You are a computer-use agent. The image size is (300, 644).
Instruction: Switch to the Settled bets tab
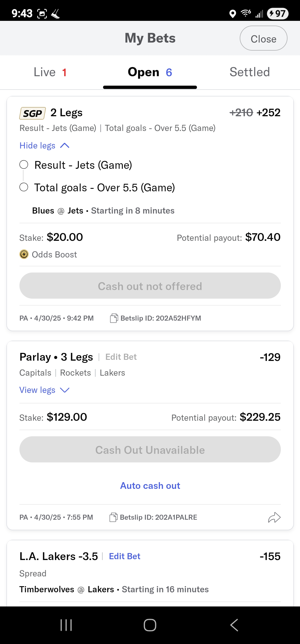click(249, 72)
